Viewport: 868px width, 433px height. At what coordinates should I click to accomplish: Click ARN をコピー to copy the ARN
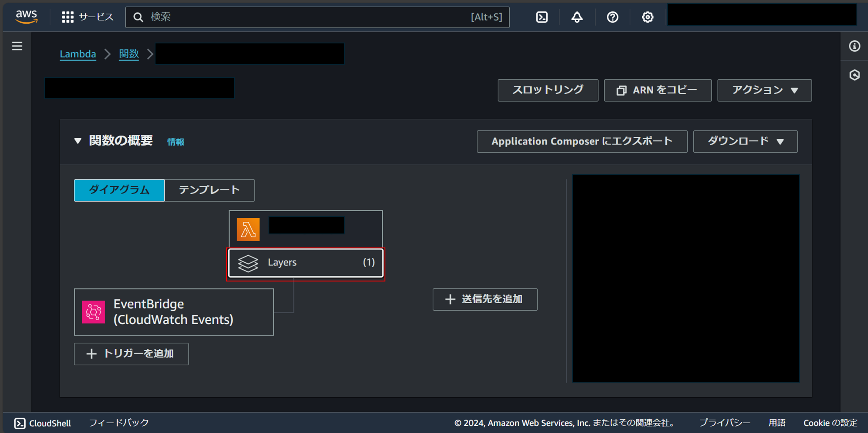658,90
